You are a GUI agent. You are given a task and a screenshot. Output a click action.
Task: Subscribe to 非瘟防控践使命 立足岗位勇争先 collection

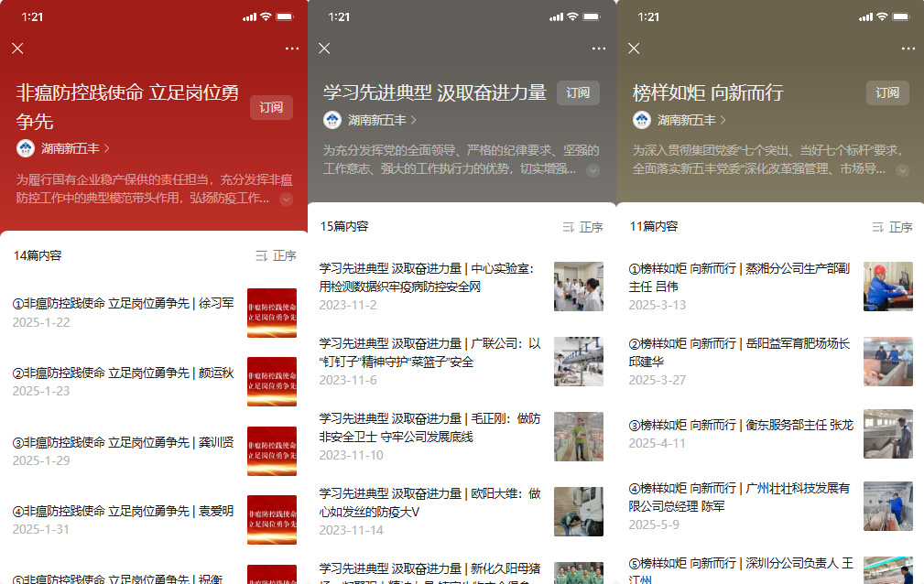[x=271, y=107]
